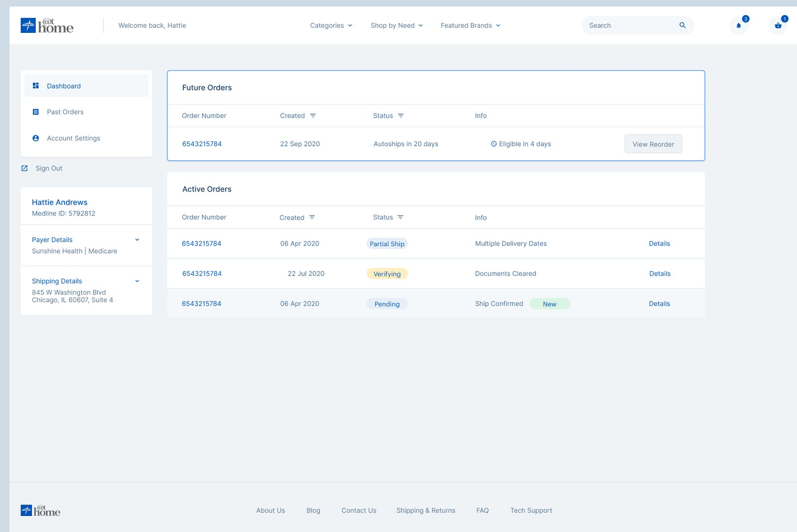The image size is (797, 532).
Task: Open FAQ footer link
Action: coord(482,511)
